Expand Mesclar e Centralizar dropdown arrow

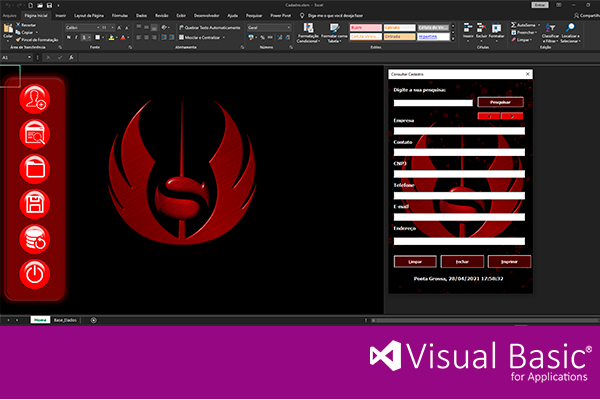[223, 38]
